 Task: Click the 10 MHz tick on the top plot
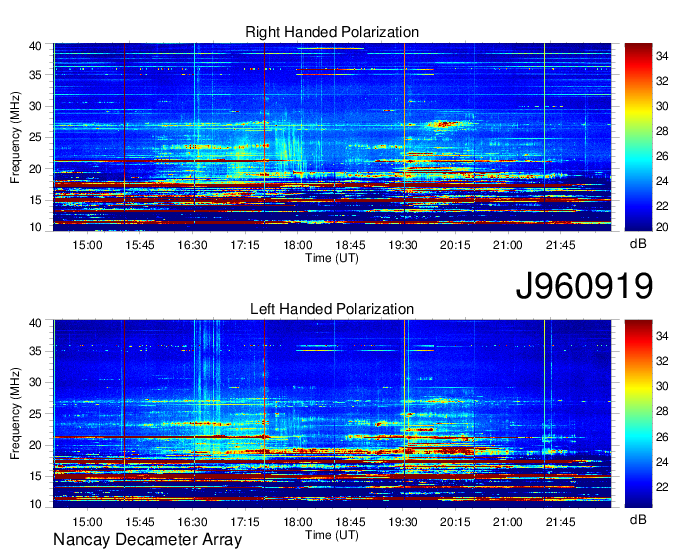(36, 227)
